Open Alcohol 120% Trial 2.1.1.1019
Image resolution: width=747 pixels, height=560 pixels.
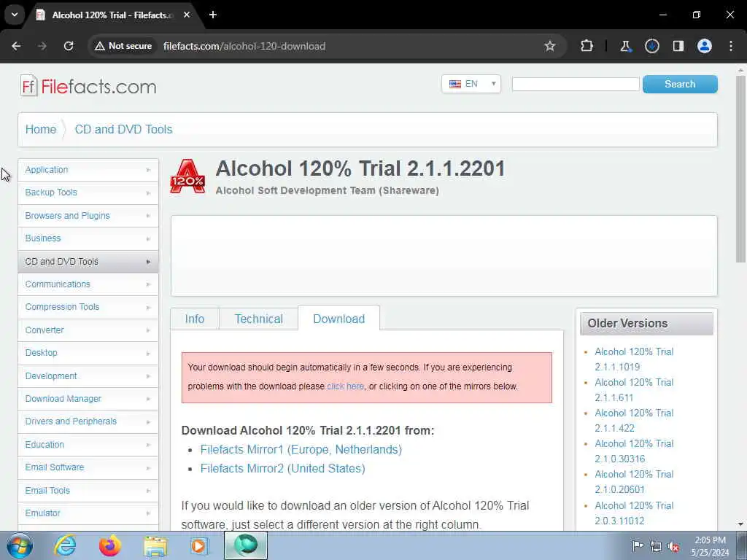tap(634, 359)
